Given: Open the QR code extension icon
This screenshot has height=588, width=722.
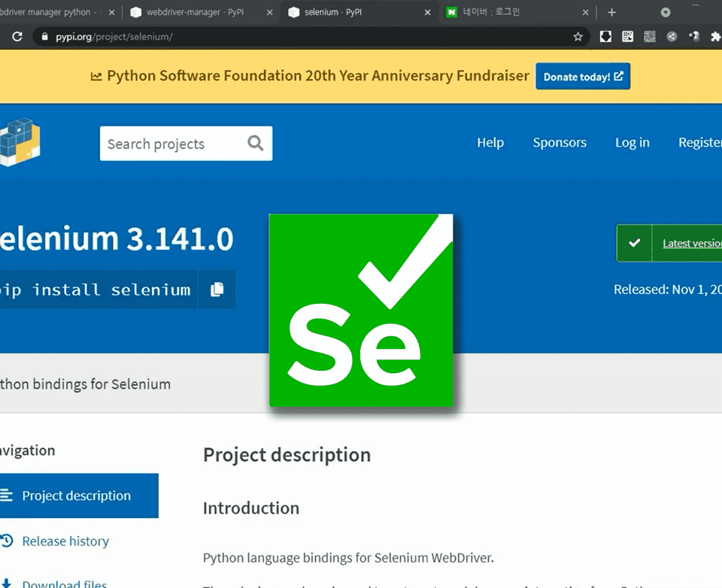Looking at the screenshot, I should click(627, 36).
